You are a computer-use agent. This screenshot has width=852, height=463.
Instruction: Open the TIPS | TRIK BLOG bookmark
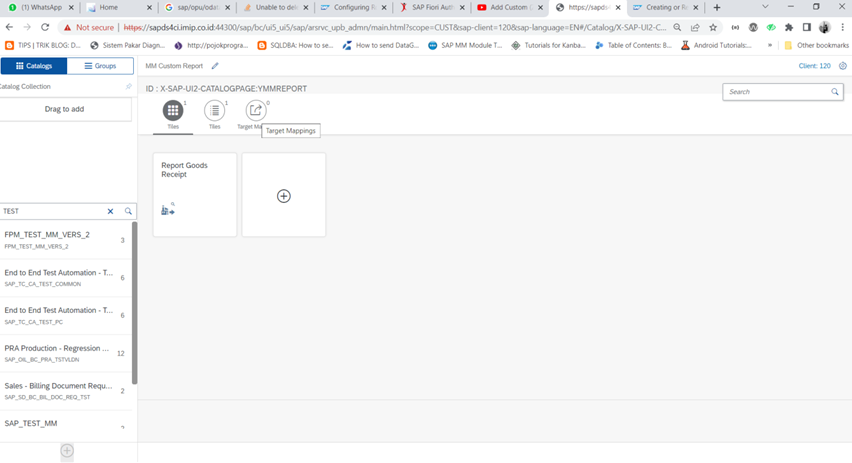43,46
